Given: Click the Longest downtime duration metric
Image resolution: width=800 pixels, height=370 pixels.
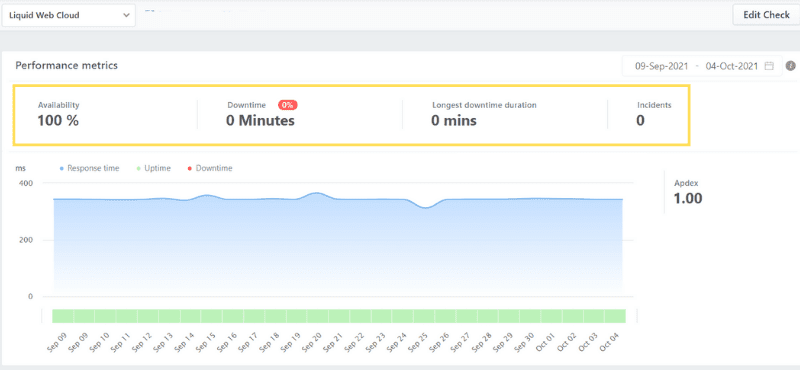Looking at the screenshot, I should click(484, 114).
